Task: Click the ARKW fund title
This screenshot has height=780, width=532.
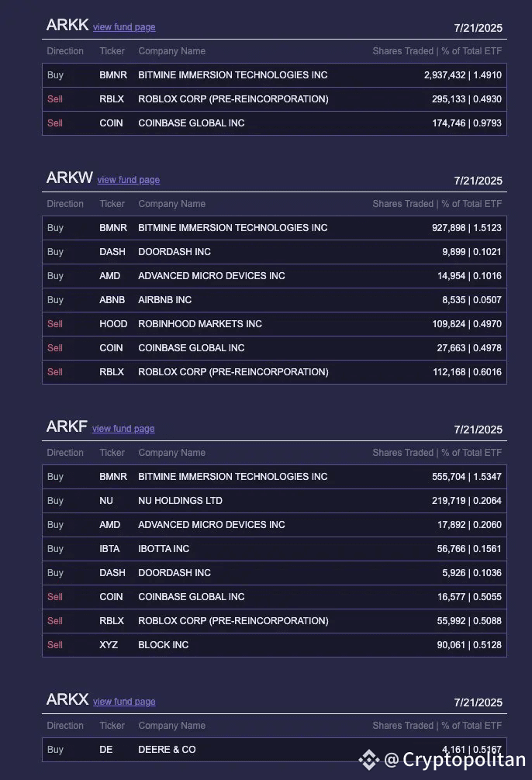Action: [x=70, y=178]
